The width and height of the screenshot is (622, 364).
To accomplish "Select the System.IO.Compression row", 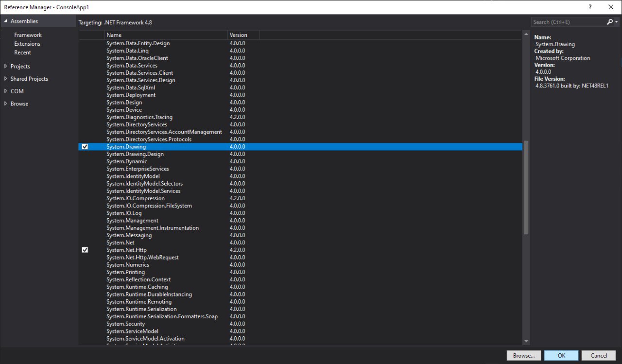I will pos(300,198).
